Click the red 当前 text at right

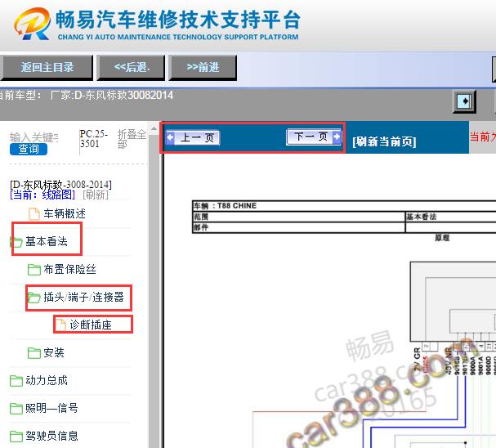pos(483,137)
